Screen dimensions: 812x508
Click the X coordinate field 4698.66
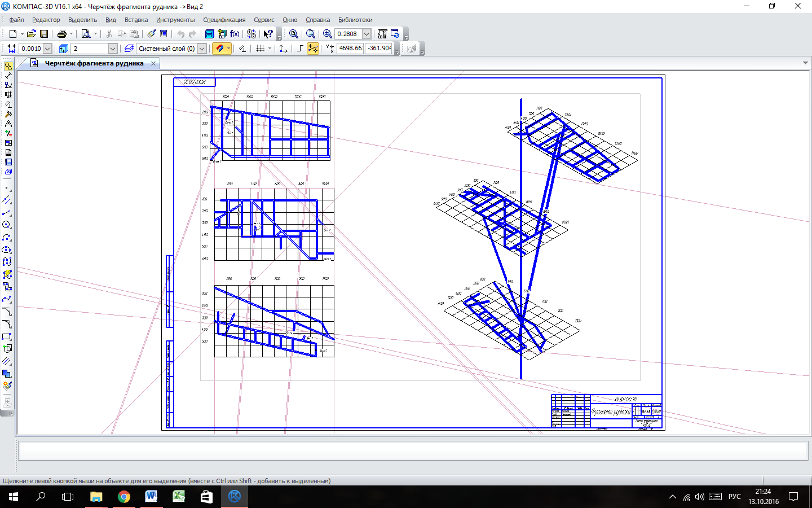pos(350,49)
